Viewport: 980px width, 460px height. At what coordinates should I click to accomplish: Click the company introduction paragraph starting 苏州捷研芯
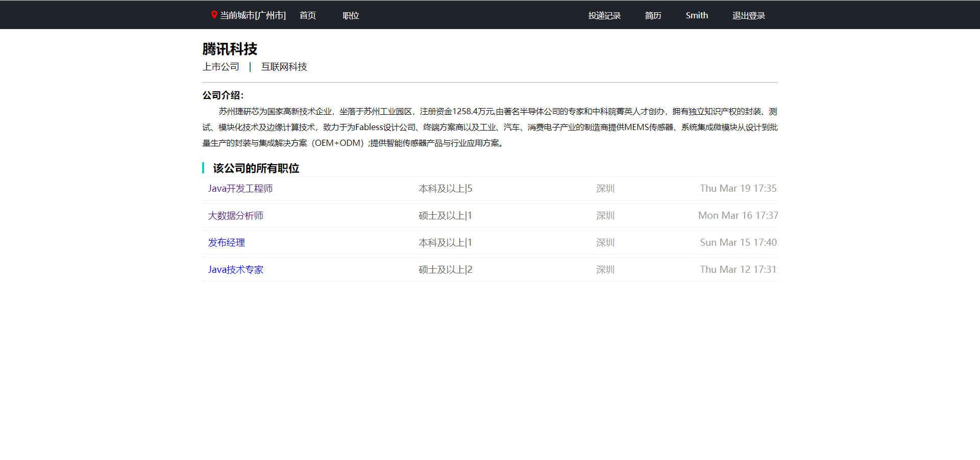[490, 127]
